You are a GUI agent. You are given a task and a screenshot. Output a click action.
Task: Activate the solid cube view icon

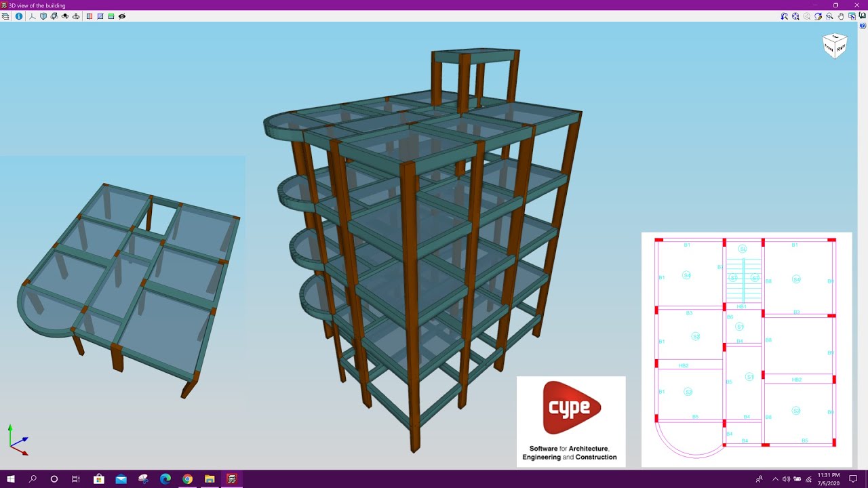click(43, 16)
